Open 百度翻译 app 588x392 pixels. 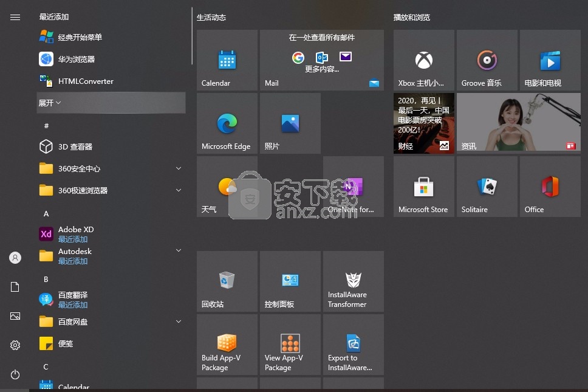pyautogui.click(x=111, y=300)
